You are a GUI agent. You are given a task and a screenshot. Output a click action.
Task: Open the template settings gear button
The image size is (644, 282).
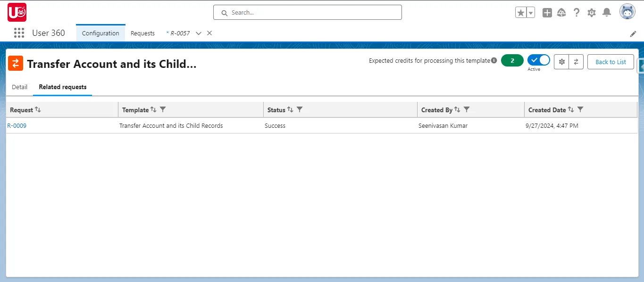coord(561,62)
